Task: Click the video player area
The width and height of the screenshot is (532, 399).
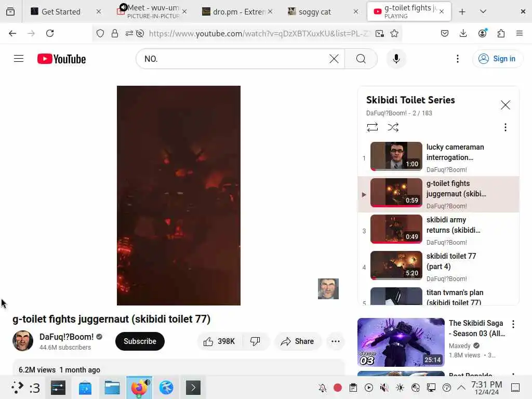Action: (179, 195)
